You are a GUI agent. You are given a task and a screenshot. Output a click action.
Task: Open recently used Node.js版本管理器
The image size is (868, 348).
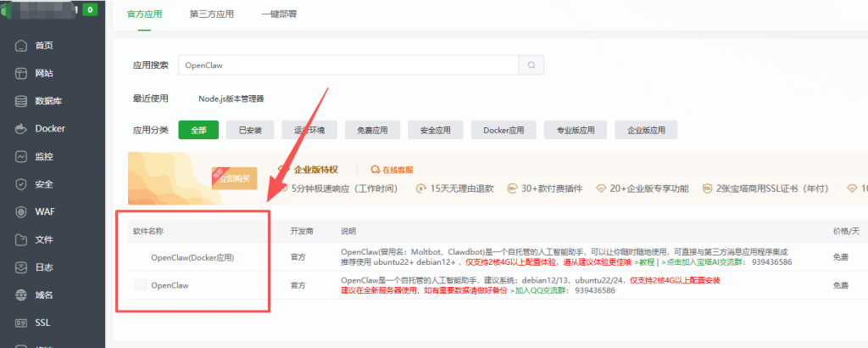click(x=231, y=98)
